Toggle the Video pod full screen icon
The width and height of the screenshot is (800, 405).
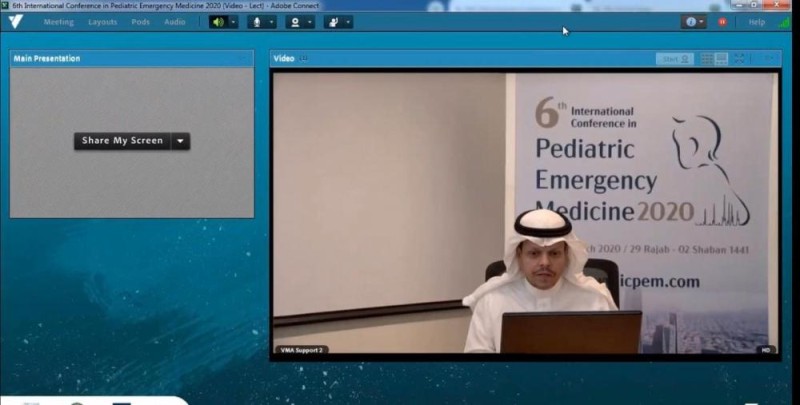tap(739, 59)
